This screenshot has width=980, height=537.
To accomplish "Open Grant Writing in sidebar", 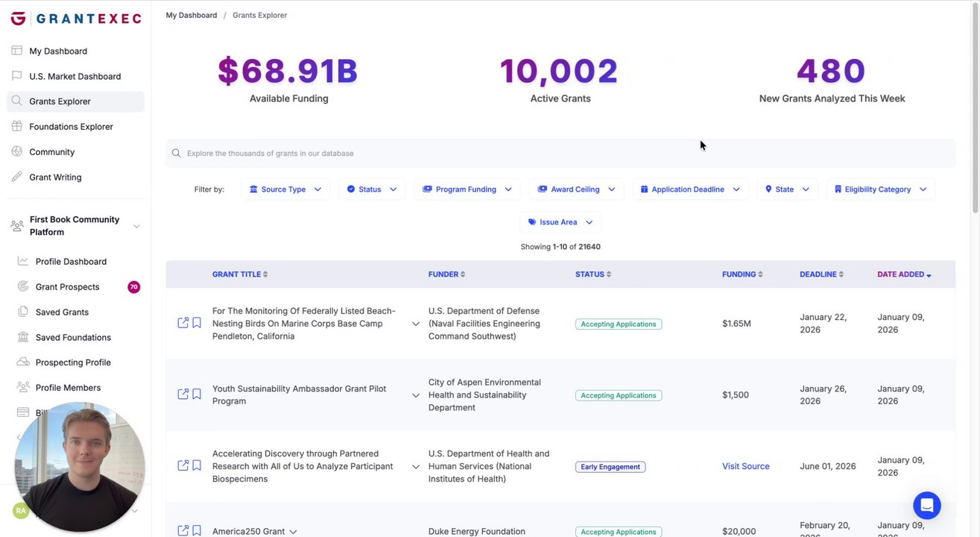I will (55, 178).
